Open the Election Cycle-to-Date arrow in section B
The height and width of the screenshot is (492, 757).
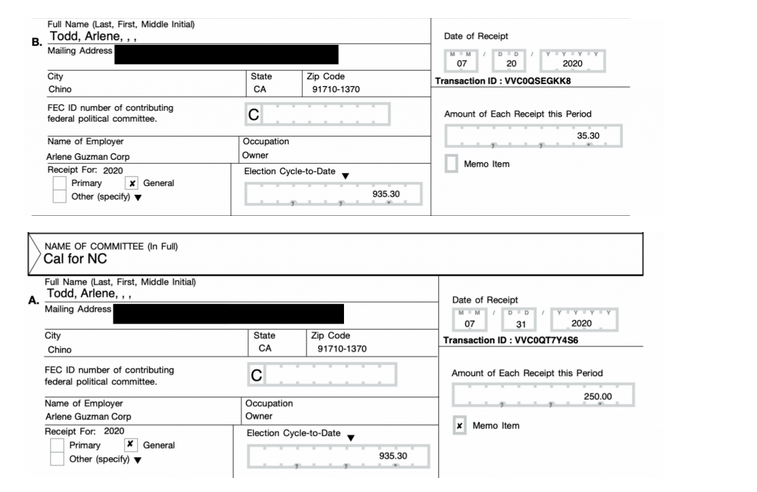[x=345, y=176]
